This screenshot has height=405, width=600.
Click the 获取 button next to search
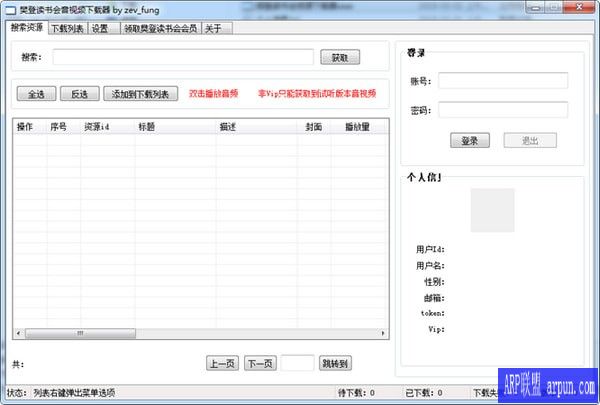point(340,57)
